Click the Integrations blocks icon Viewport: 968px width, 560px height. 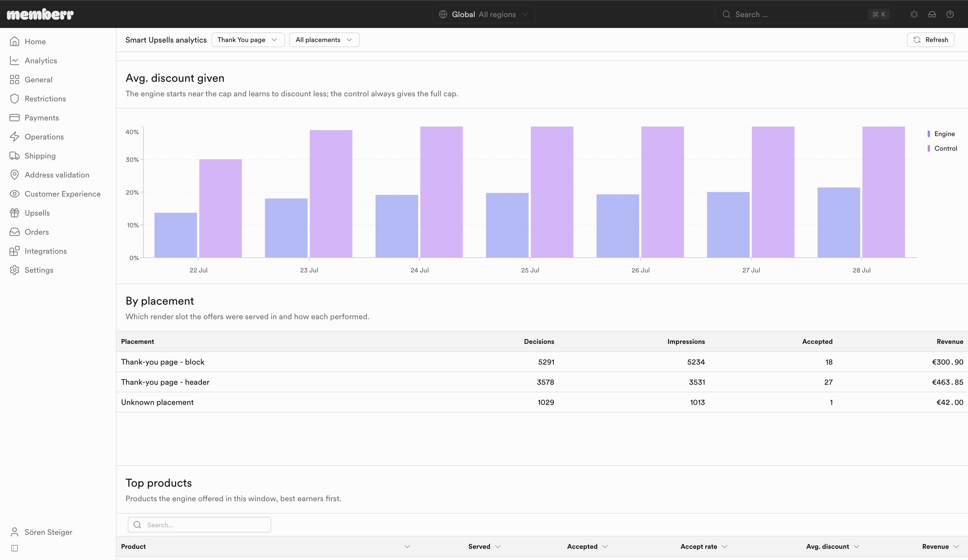[x=15, y=251]
